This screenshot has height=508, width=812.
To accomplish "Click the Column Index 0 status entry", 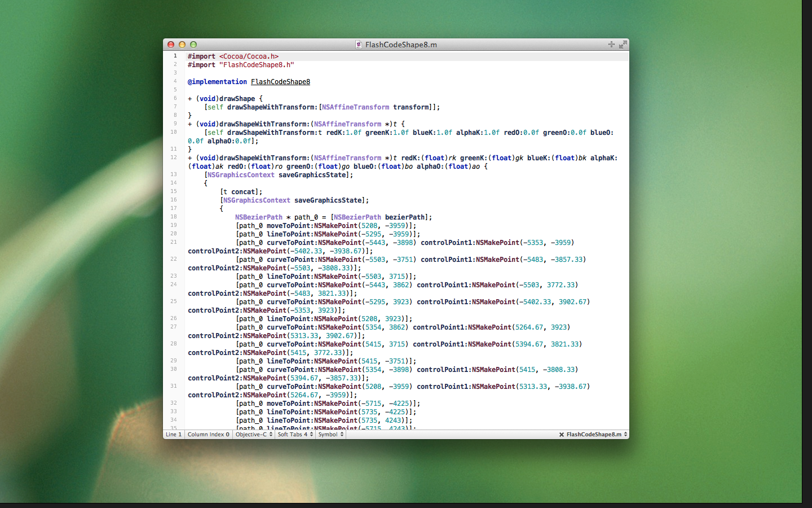I will [209, 435].
